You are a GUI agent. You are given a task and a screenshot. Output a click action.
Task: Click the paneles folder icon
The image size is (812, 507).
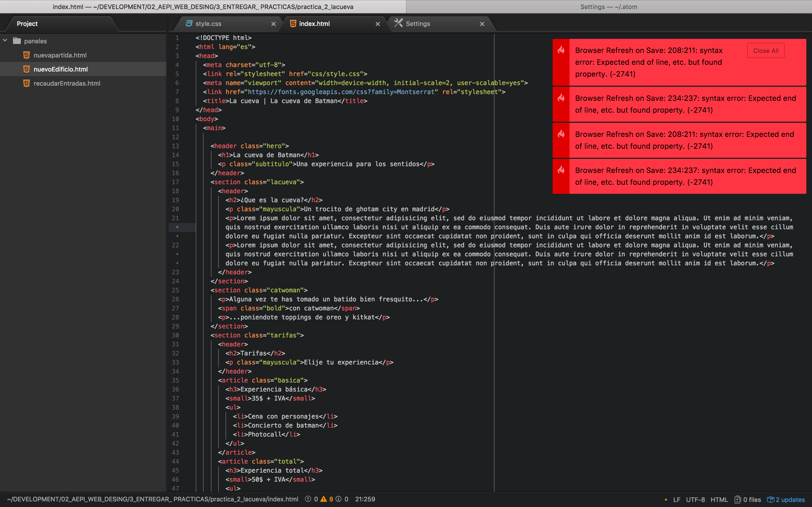(17, 41)
